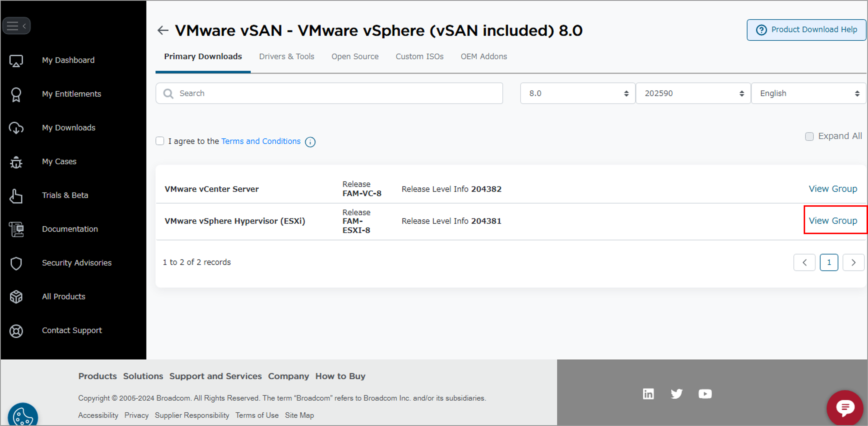This screenshot has height=426, width=868.
Task: Open the YouTube social icon
Action: point(705,394)
